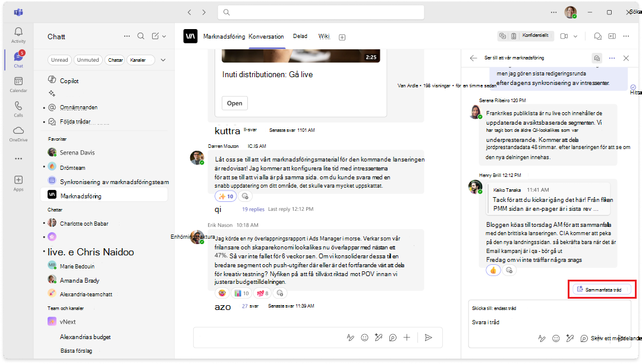The width and height of the screenshot is (642, 364).
Task: Open chat with Amanda Brady
Action: click(105, 280)
